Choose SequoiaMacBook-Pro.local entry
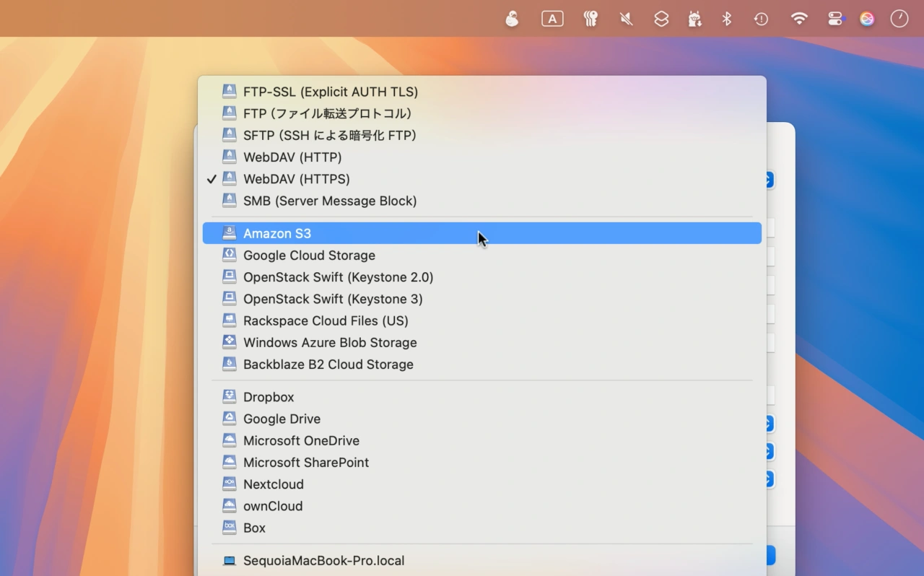Viewport: 924px width, 576px height. [323, 560]
